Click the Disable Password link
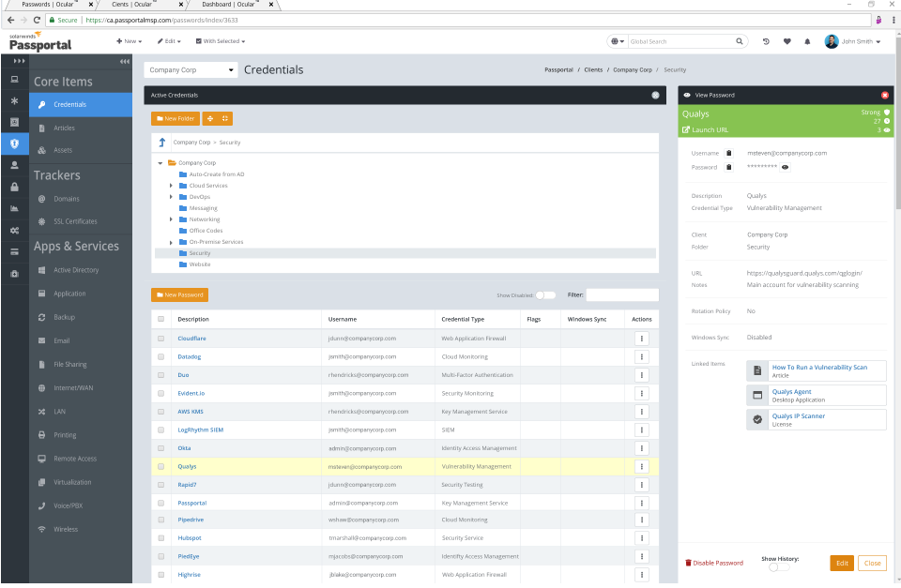The width and height of the screenshot is (901, 588). pyautogui.click(x=714, y=563)
